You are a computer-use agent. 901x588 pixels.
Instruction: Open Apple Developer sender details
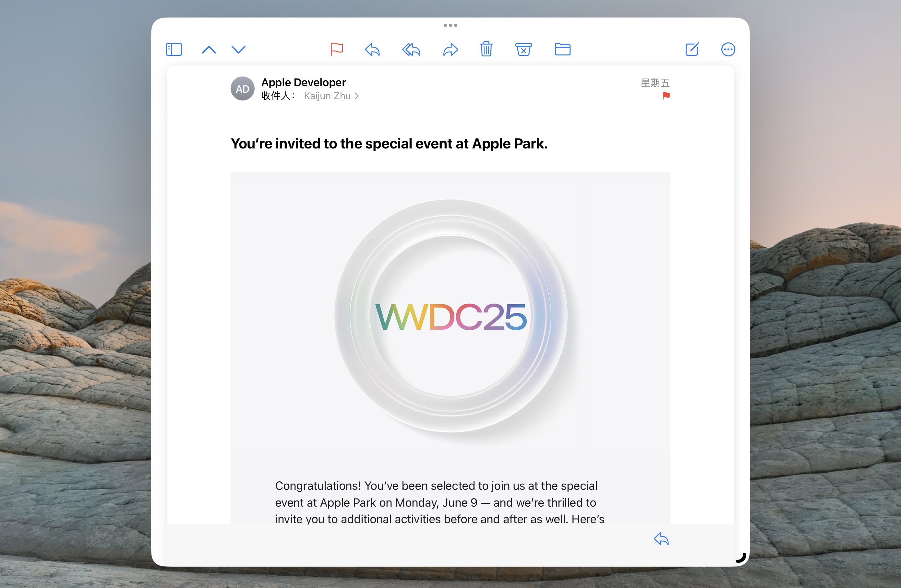pos(304,82)
